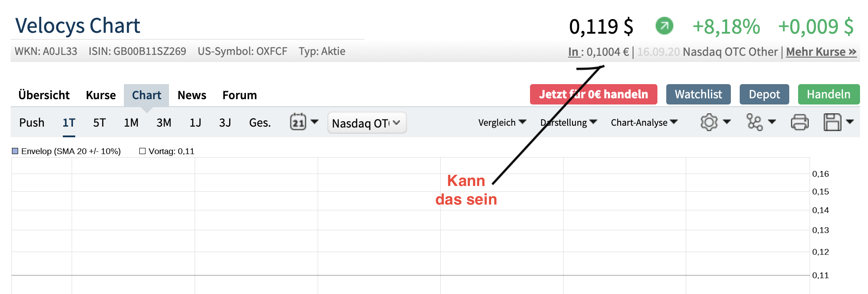Click Jetzt für 0€ handeln button
The image size is (868, 294).
[593, 94]
